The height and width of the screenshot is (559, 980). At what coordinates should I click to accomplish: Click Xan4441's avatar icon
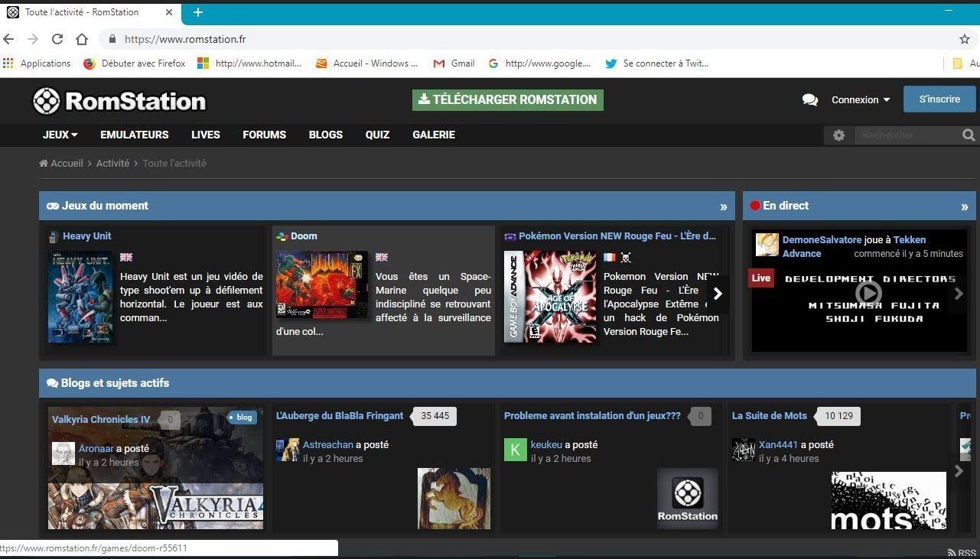tap(744, 450)
